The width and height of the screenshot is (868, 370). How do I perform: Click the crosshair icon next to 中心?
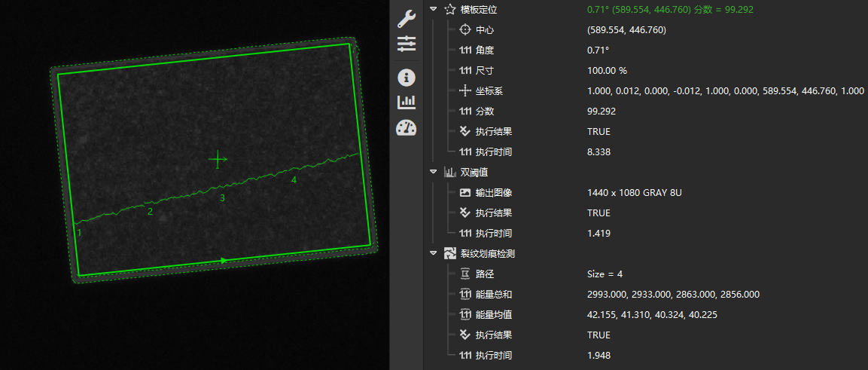(465, 30)
